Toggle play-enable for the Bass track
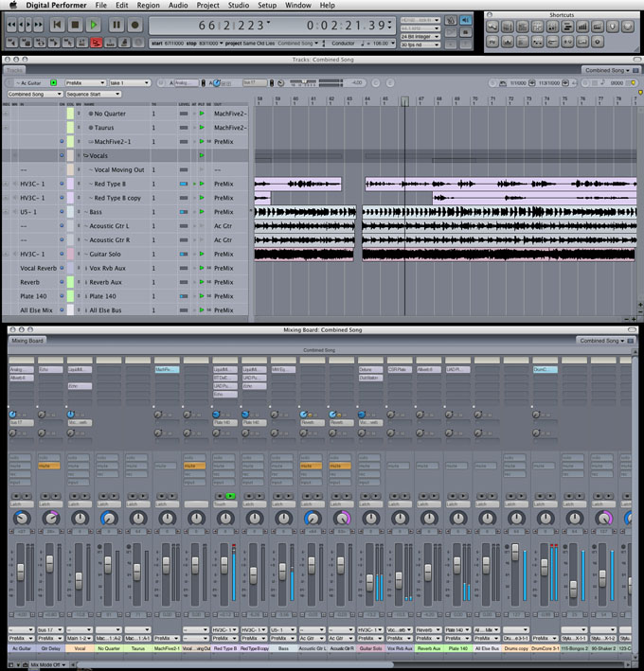Image resolution: width=644 pixels, height=671 pixels. 202,212
